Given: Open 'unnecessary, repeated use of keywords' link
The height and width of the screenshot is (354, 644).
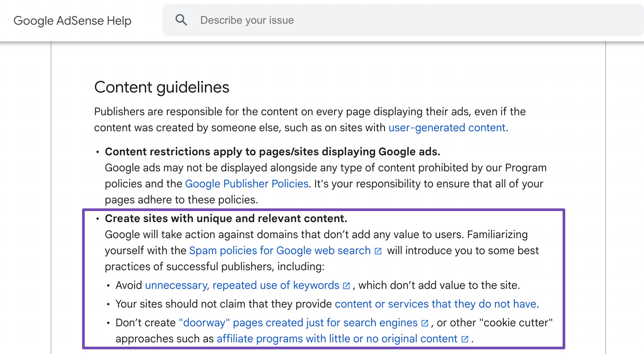Looking at the screenshot, I should [x=242, y=285].
